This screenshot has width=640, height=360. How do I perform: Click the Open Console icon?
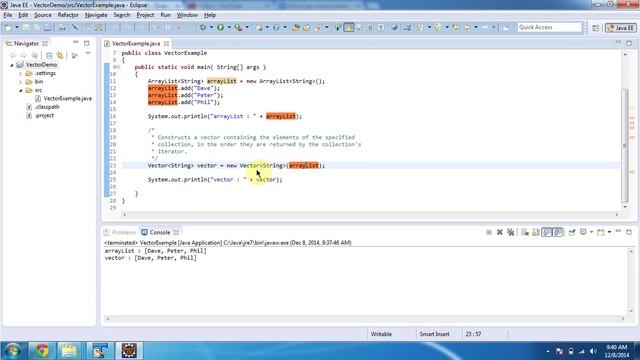[x=600, y=232]
